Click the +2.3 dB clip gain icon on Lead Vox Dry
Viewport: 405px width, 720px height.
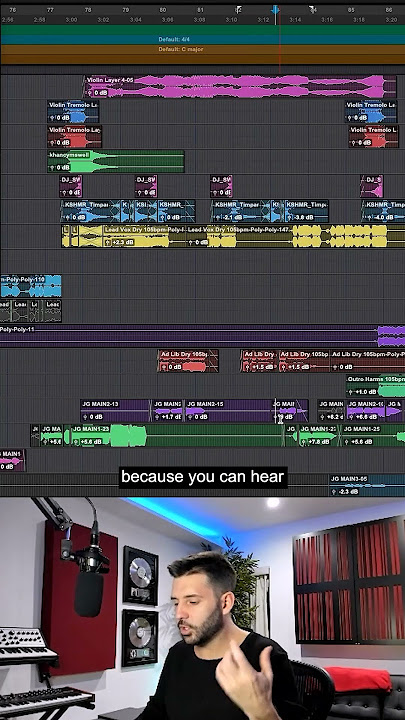(109, 242)
